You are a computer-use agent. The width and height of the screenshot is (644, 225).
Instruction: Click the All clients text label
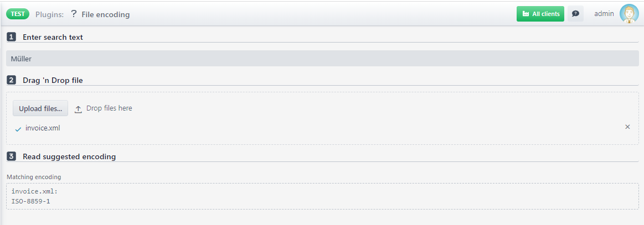546,14
